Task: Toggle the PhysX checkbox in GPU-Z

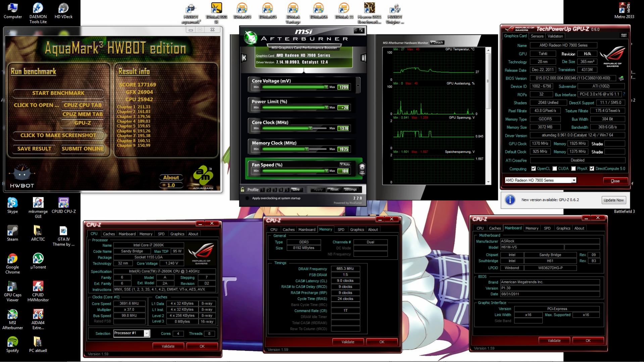Action: [x=573, y=169]
